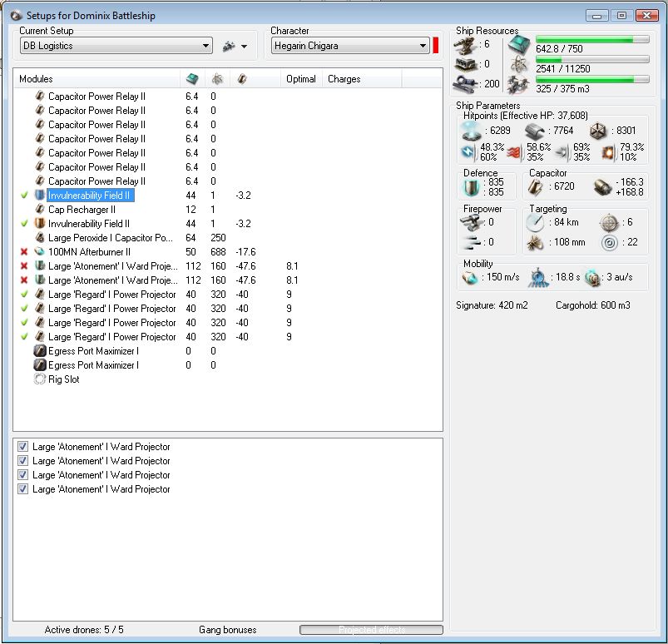Click the drone bay usage bar above 325 / 375 m3
This screenshot has height=644, width=668.
click(x=592, y=79)
